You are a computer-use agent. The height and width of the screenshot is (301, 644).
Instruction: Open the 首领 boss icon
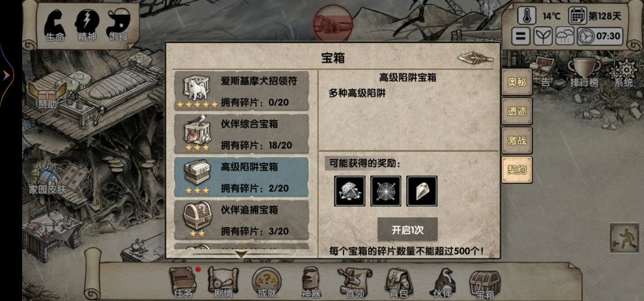pos(355,282)
